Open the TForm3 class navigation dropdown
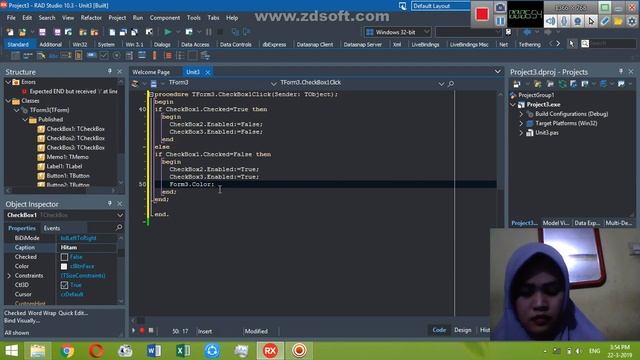 [x=273, y=83]
